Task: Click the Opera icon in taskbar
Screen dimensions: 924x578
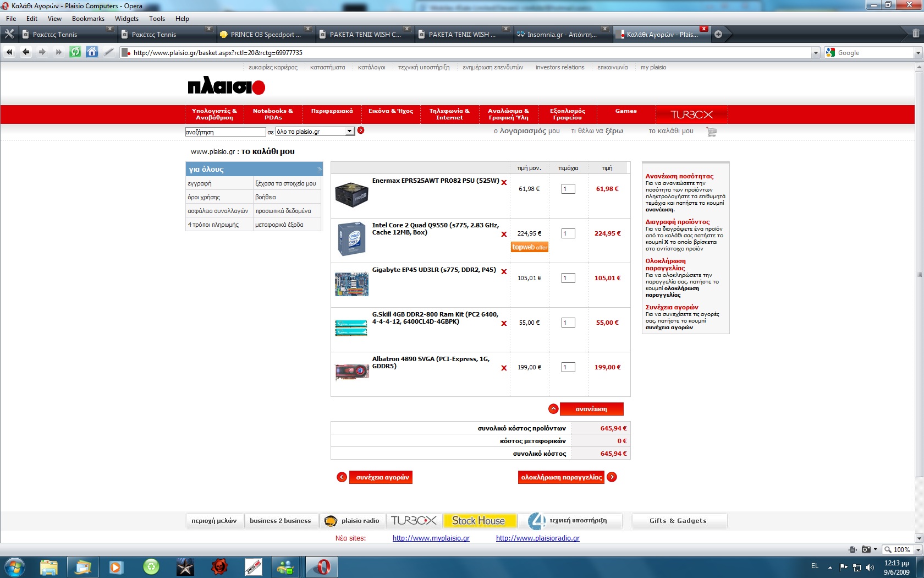Action: tap(322, 566)
